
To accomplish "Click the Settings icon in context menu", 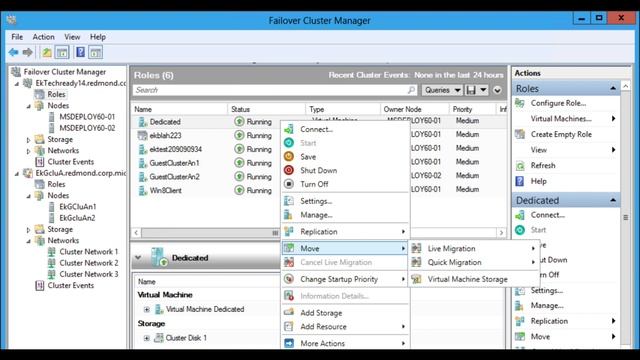I will point(289,201).
